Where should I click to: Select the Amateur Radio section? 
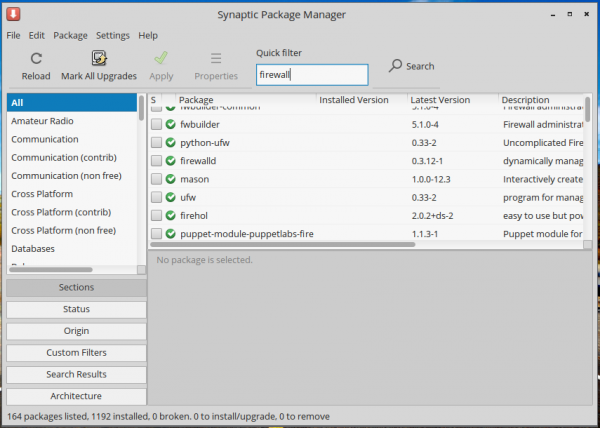coord(72,121)
